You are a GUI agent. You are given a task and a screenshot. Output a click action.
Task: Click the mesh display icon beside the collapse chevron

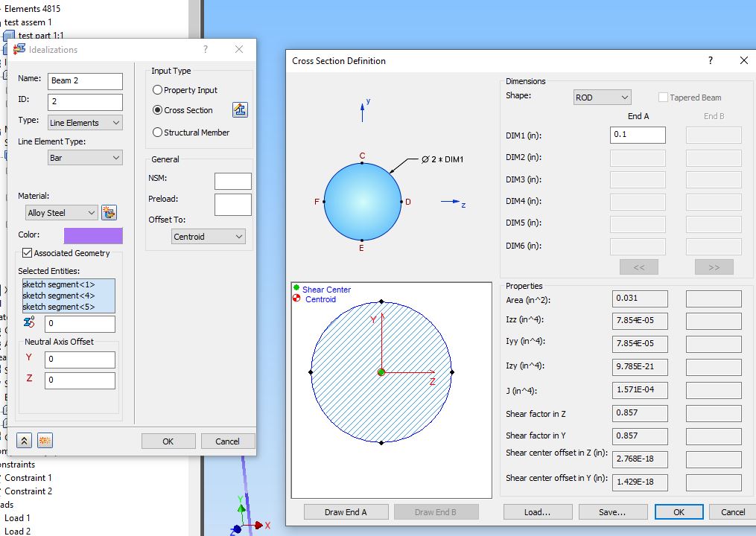point(44,440)
